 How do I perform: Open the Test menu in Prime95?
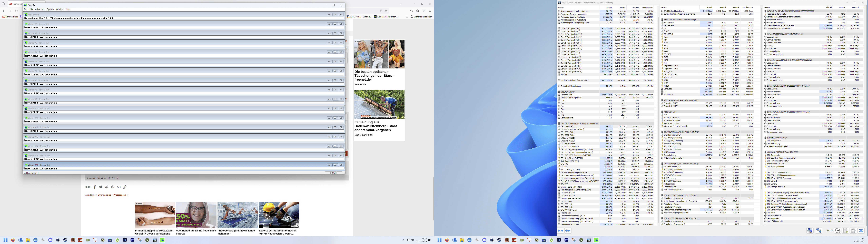25,9
